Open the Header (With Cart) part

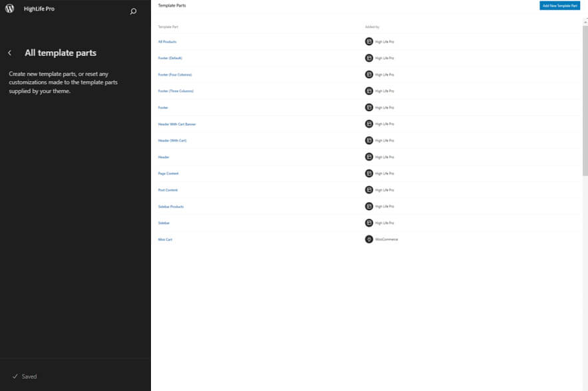pos(172,140)
